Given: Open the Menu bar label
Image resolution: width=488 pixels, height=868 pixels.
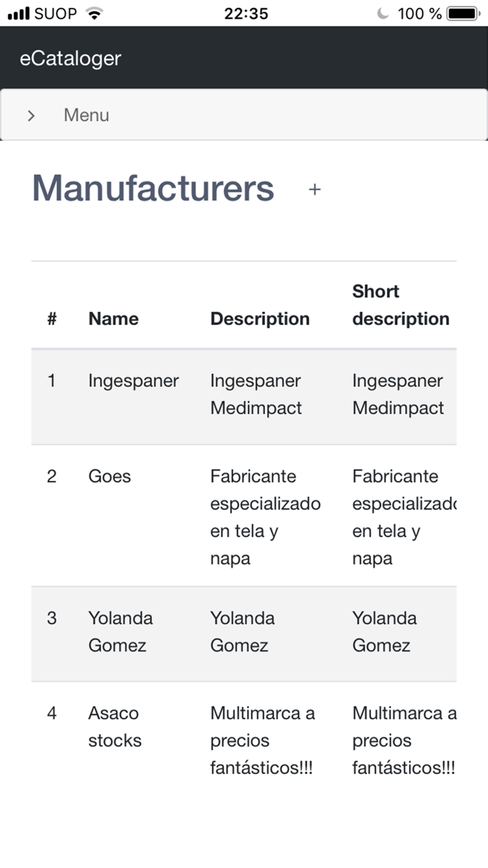Looking at the screenshot, I should pos(86,115).
